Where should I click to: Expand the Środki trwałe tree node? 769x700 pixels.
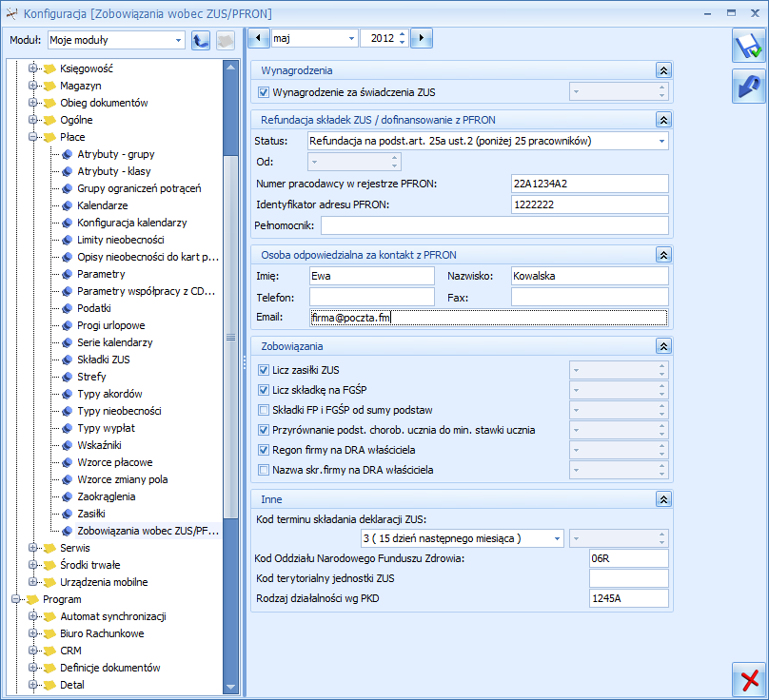click(x=33, y=565)
